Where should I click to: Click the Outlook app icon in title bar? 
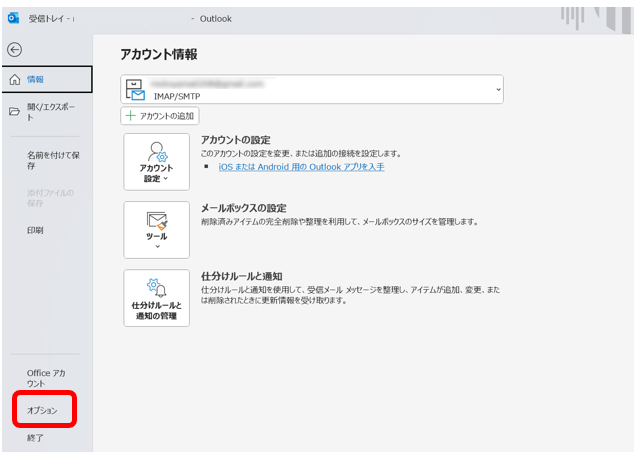pyautogui.click(x=13, y=18)
